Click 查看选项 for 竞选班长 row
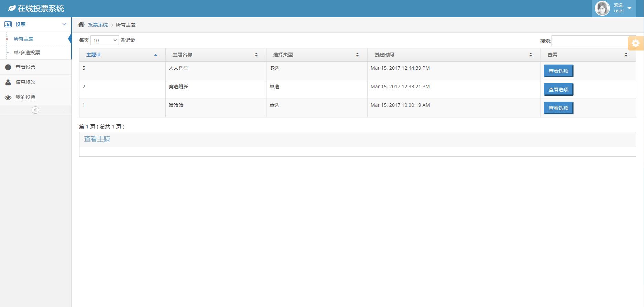 [x=558, y=90]
